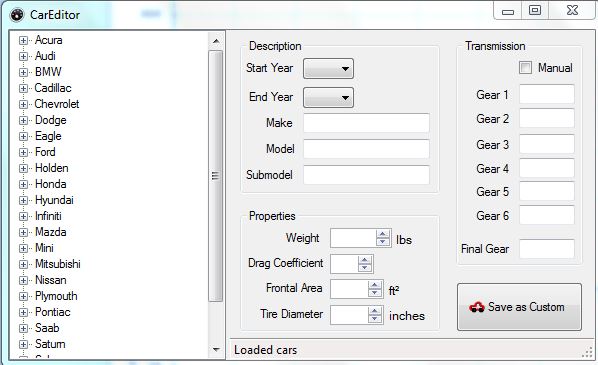The image size is (598, 365).
Task: Click the Gear 6 ratio field
Action: coord(547,215)
